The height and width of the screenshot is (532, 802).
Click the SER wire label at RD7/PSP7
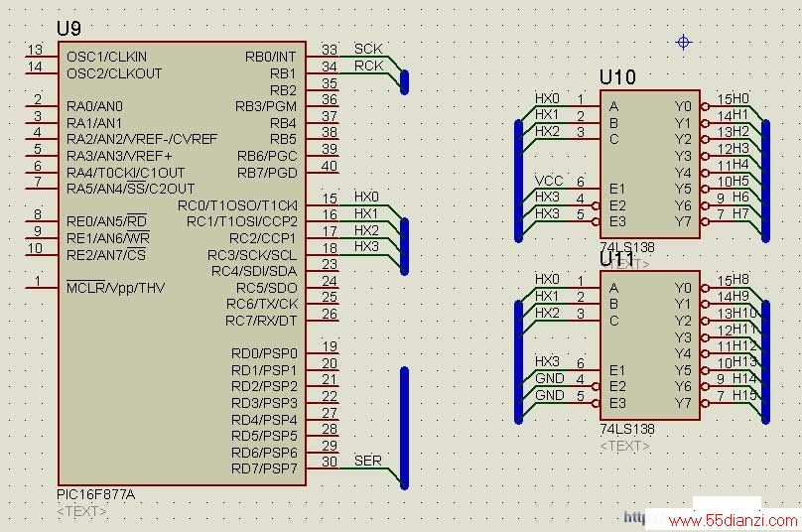coord(368,461)
